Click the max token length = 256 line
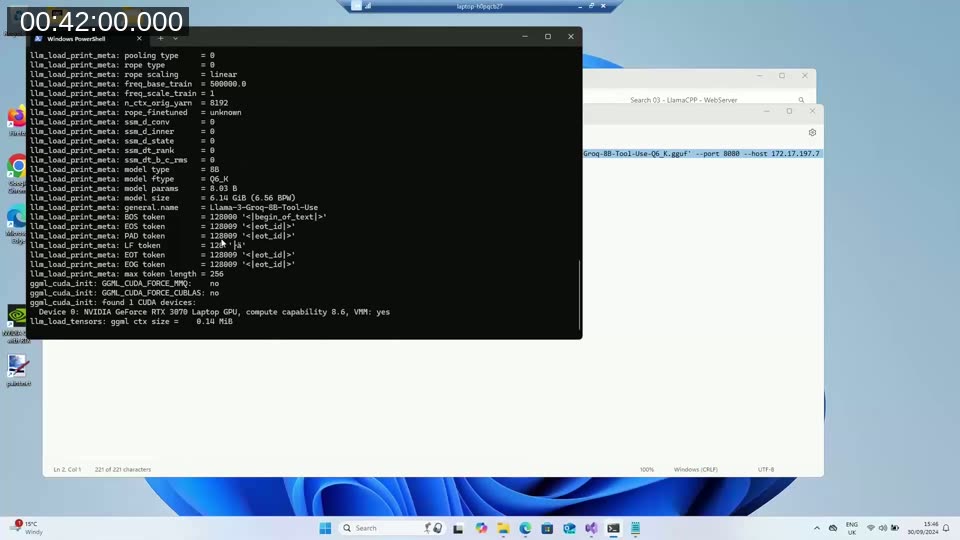 tap(127, 274)
